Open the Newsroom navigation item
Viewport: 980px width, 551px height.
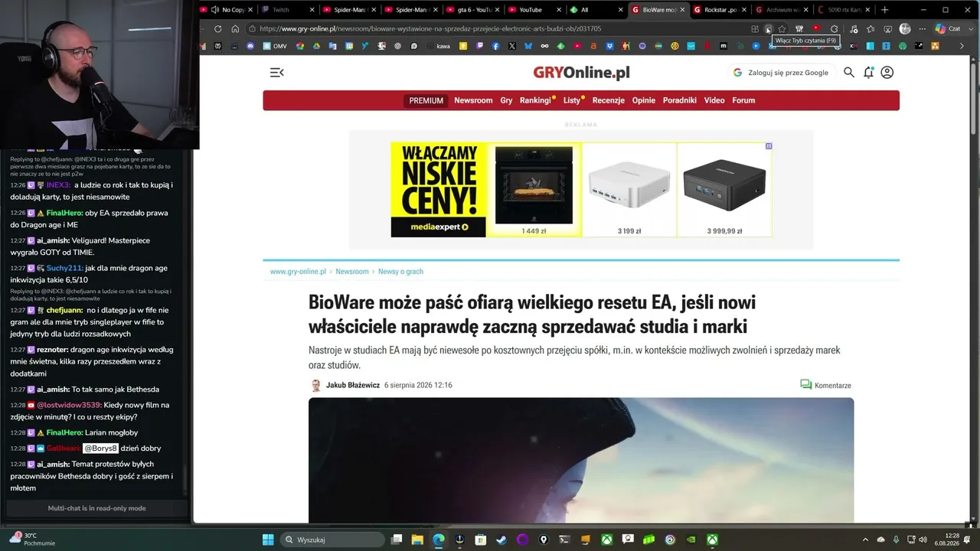coord(473,100)
